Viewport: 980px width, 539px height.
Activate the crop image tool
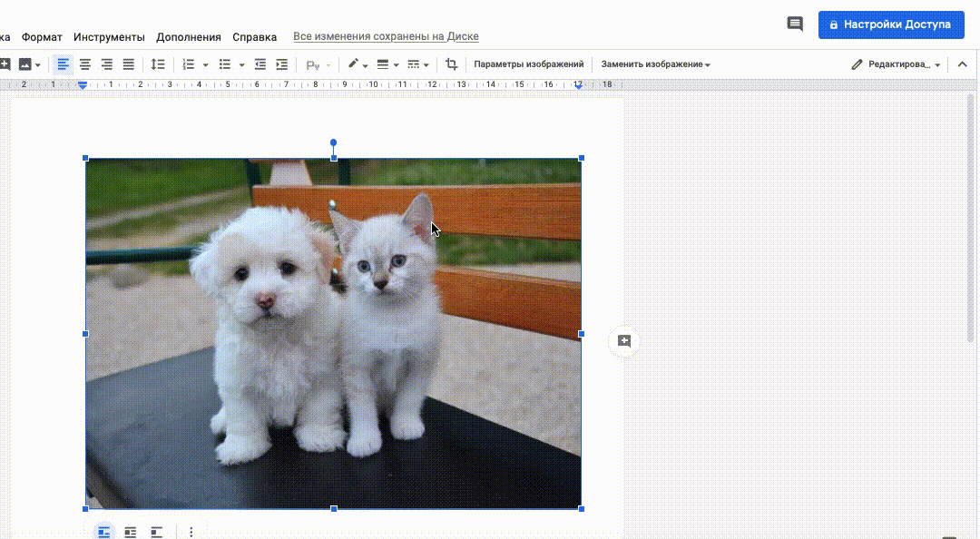451,64
